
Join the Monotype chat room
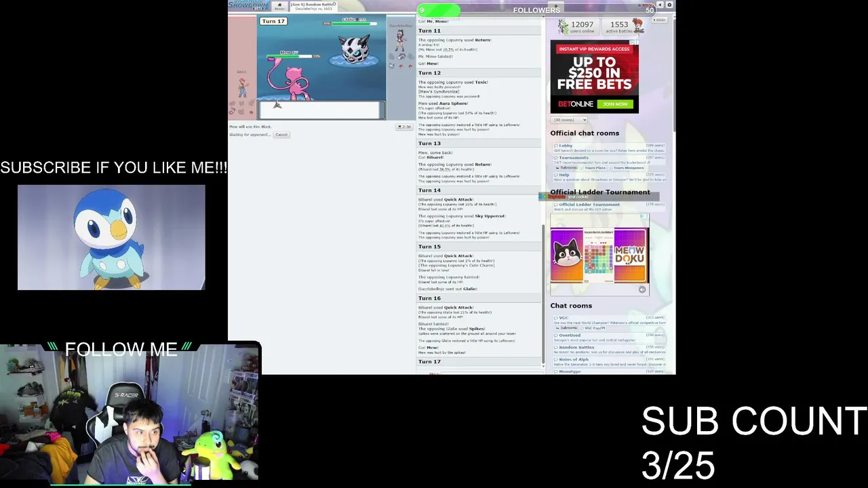pyautogui.click(x=608, y=371)
